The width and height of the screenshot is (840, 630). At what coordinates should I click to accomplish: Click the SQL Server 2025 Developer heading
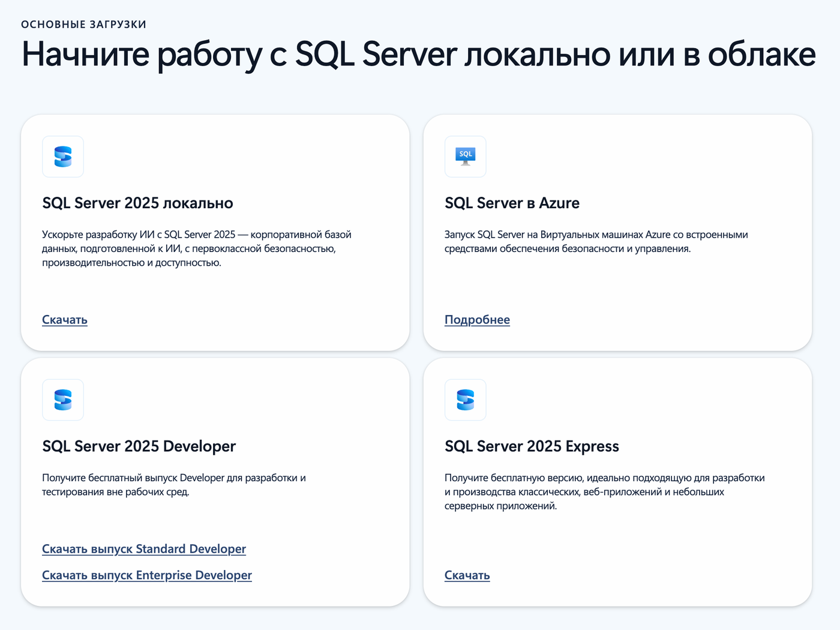(x=139, y=446)
